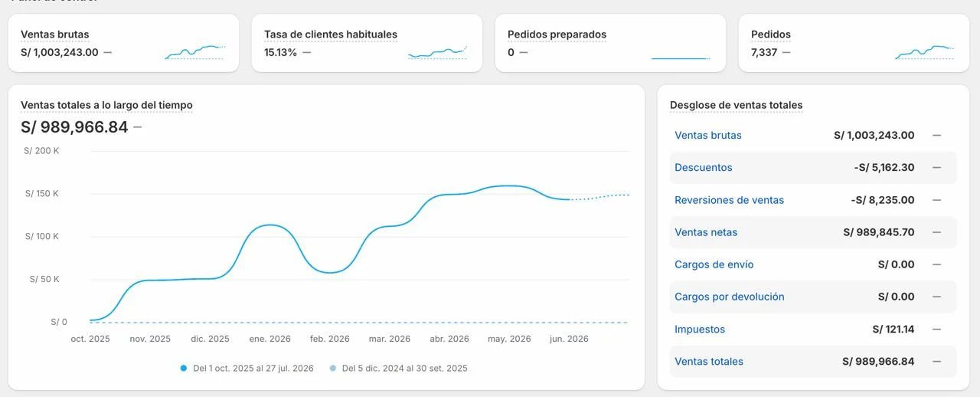
Task: Click the Cargos de envío link
Action: coord(714,264)
